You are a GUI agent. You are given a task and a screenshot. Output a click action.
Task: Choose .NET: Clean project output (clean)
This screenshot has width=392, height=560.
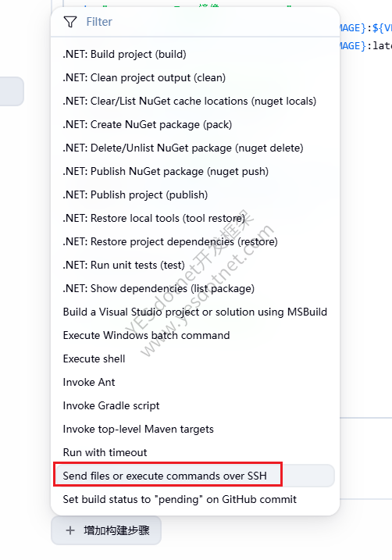195,77
